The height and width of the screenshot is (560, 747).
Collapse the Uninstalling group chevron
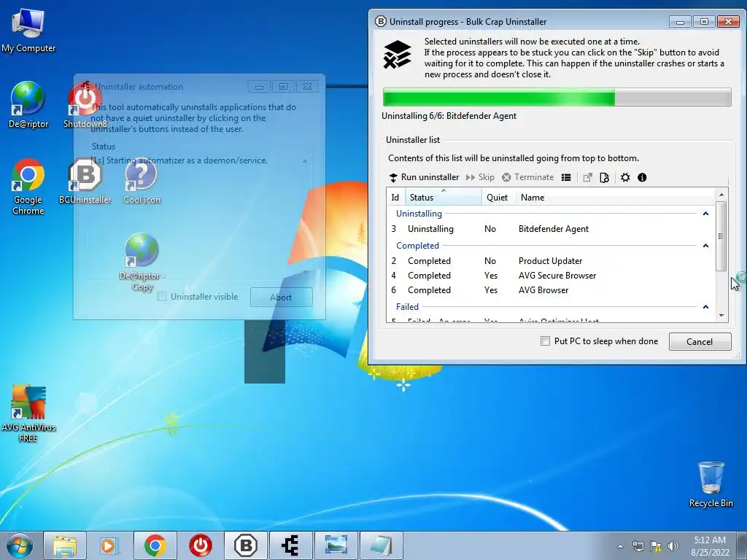coord(705,214)
